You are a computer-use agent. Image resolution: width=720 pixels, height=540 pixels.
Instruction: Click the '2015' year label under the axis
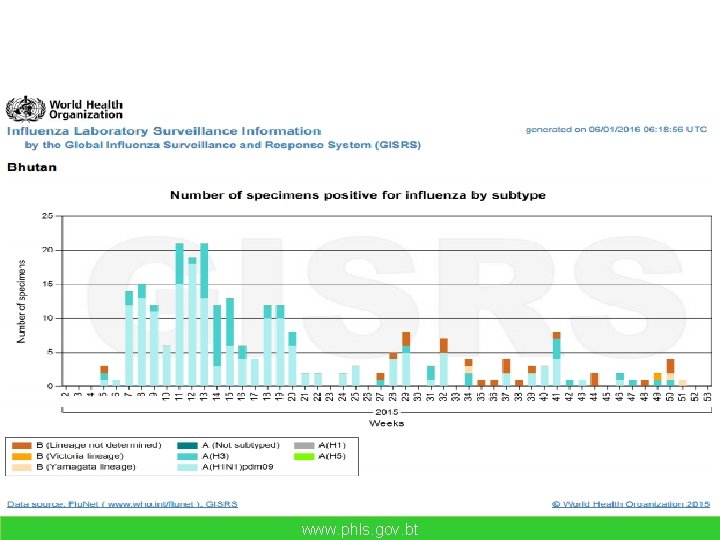386,412
